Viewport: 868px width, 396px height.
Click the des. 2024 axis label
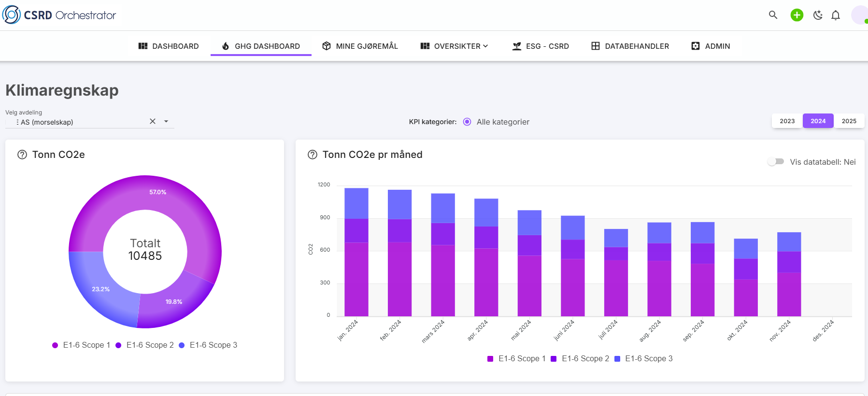point(823,331)
